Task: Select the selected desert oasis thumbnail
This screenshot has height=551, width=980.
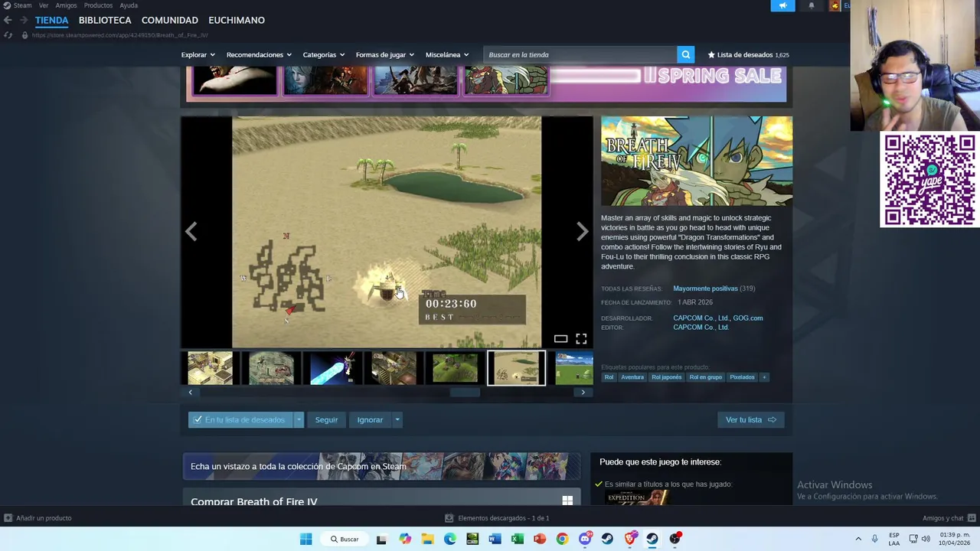Action: point(517,368)
